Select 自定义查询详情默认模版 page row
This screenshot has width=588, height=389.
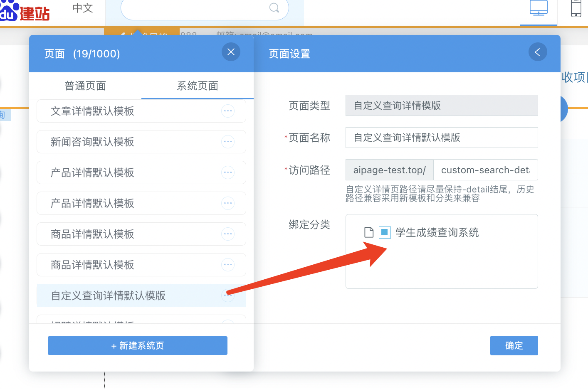(x=141, y=295)
